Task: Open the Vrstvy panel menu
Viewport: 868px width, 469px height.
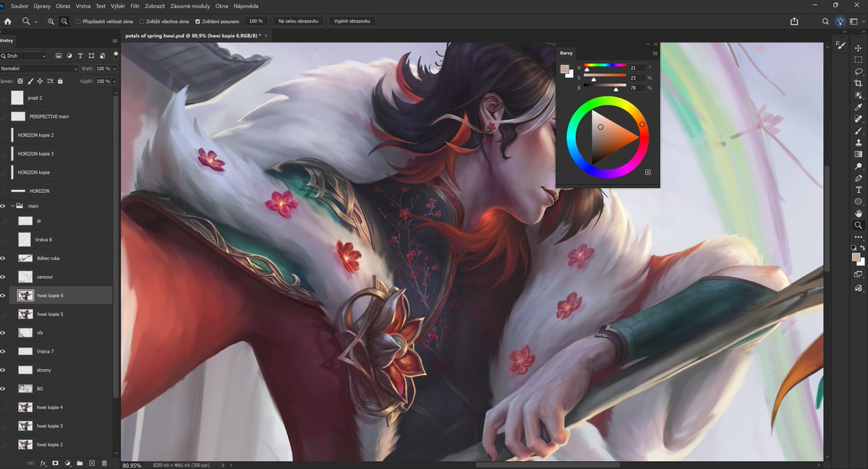Action: point(115,40)
